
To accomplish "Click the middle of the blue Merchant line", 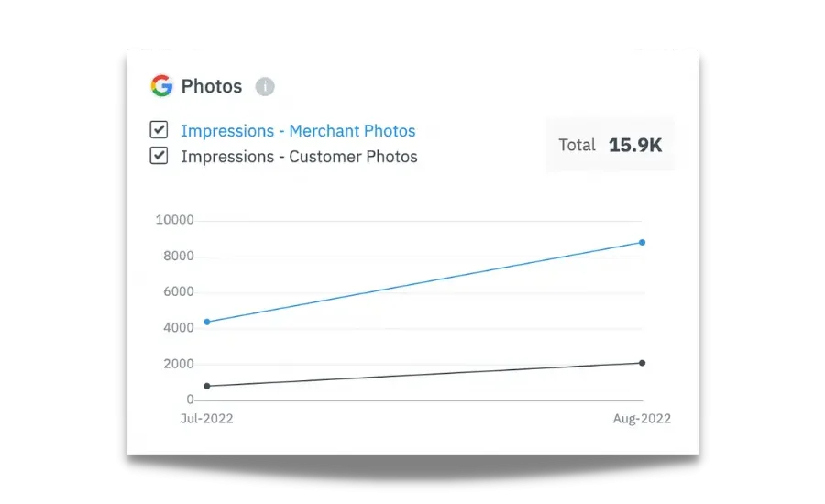I will coord(423,282).
